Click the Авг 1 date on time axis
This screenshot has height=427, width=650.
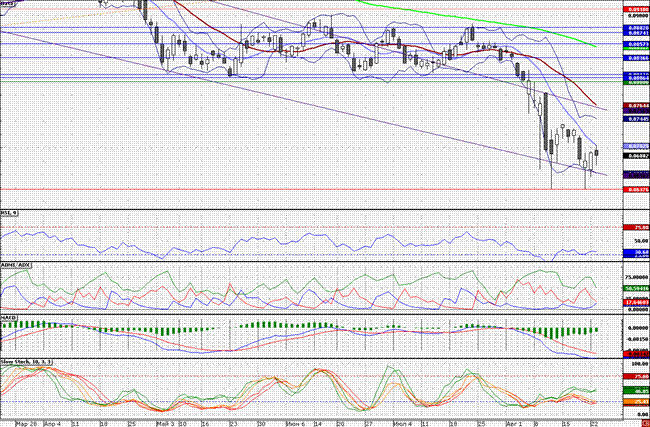pos(516,422)
